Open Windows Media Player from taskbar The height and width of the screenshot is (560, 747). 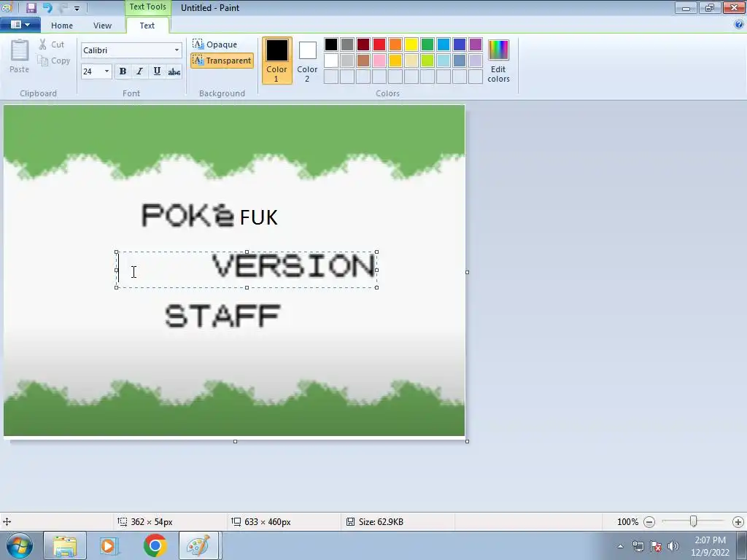click(x=109, y=545)
